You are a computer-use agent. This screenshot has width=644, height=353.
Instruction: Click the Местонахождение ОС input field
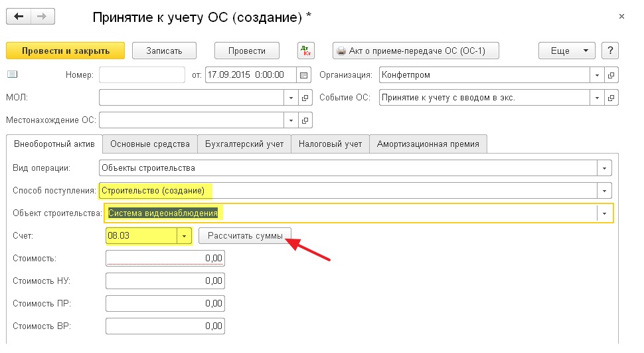[191, 120]
